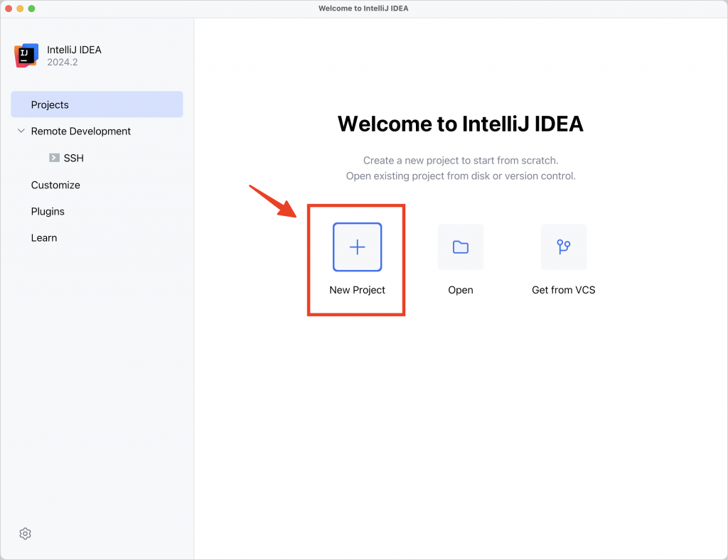Select Remote Development in the sidebar
The width and height of the screenshot is (728, 560).
(x=81, y=131)
